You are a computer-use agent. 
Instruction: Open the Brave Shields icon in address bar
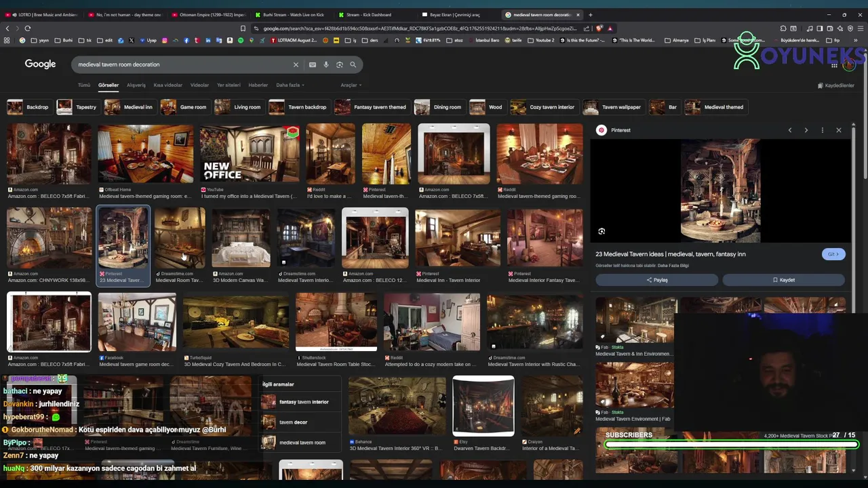600,28
